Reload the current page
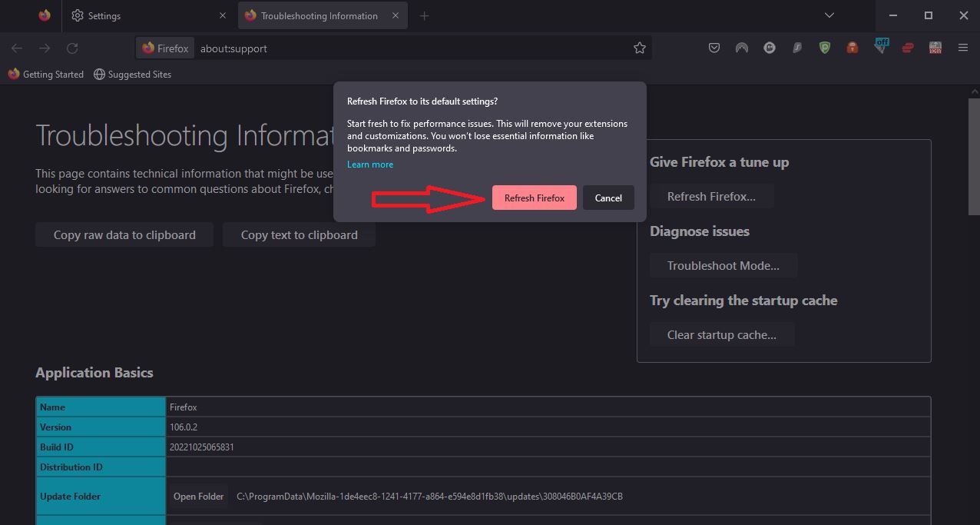The height and width of the screenshot is (525, 980). [x=72, y=48]
